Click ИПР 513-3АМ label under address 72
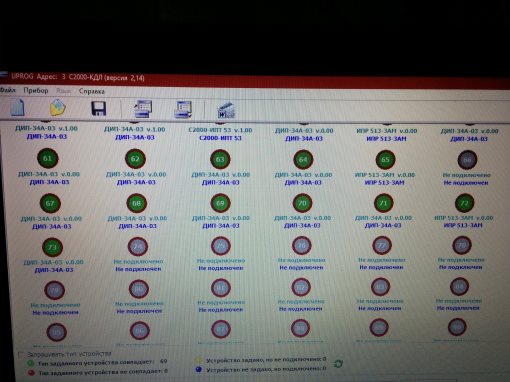This screenshot has width=510, height=382. point(463,225)
